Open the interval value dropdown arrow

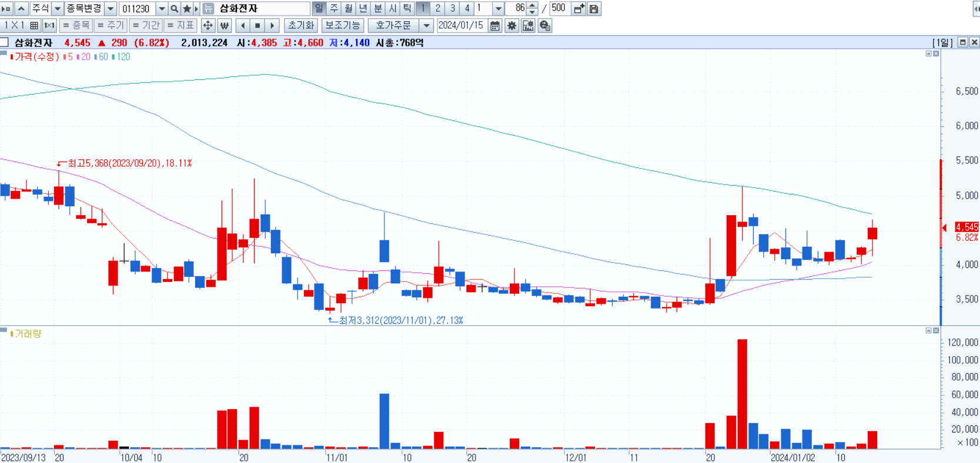498,9
